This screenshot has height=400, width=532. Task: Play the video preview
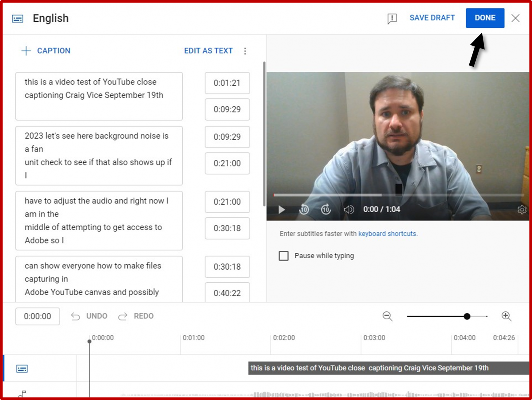(282, 209)
